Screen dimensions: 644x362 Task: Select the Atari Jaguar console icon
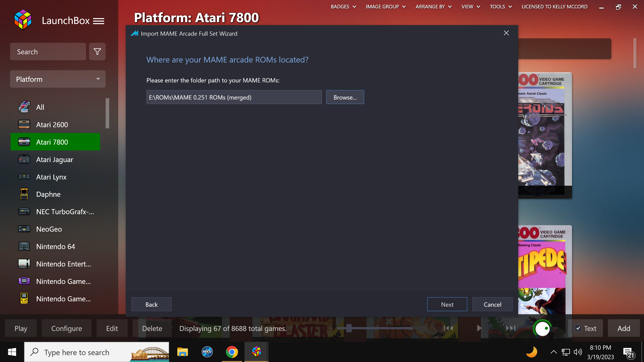(24, 159)
